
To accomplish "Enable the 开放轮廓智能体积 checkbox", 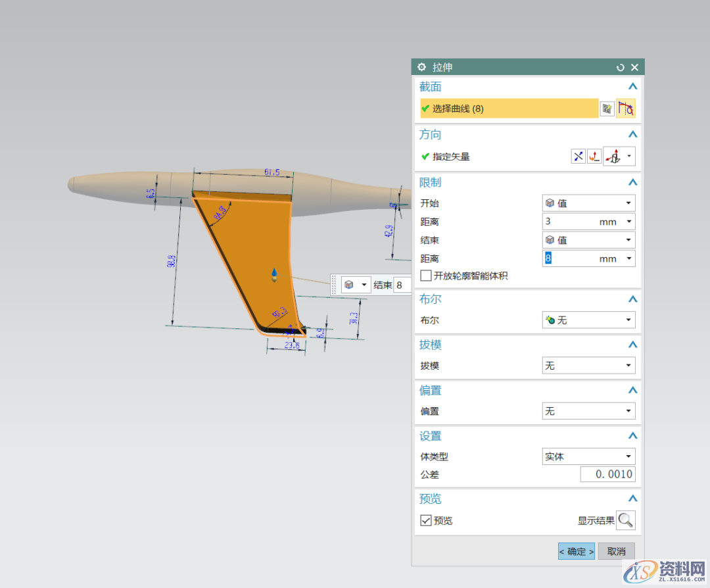I will [425, 275].
